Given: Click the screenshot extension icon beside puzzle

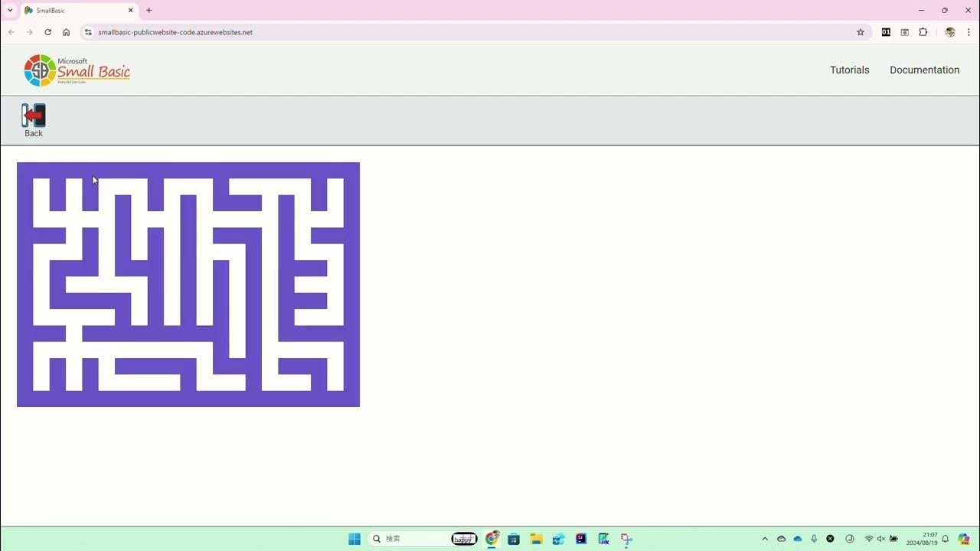Looking at the screenshot, I should (x=904, y=32).
